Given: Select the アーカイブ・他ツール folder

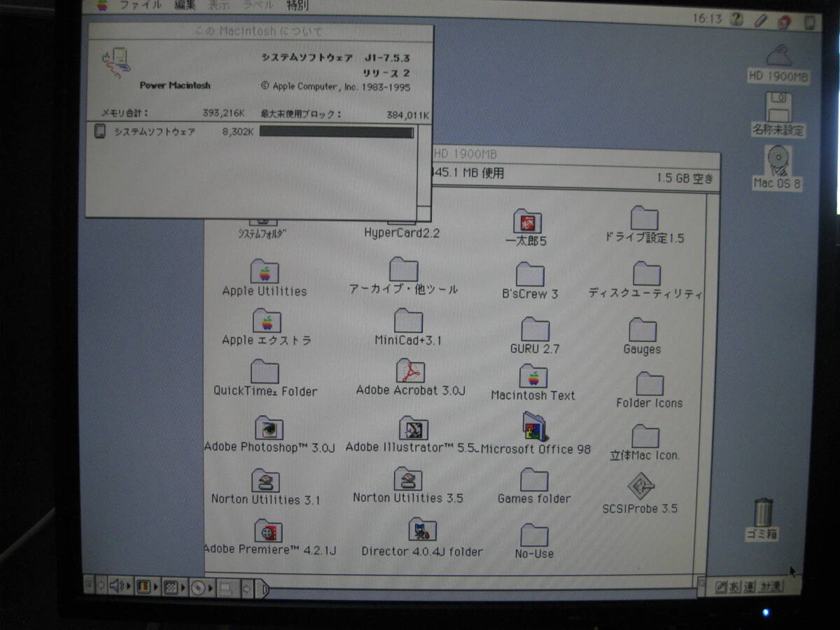Looking at the screenshot, I should coord(403,269).
